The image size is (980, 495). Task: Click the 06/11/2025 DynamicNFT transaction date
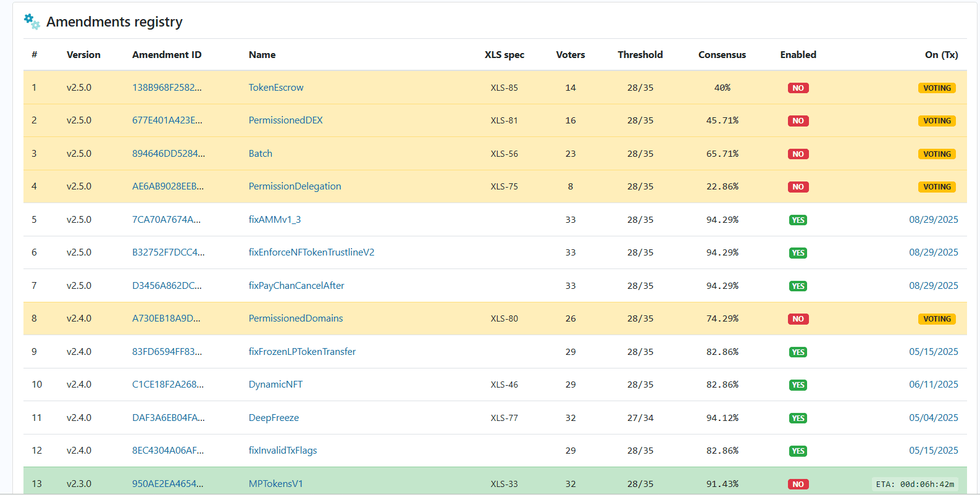[x=933, y=385]
